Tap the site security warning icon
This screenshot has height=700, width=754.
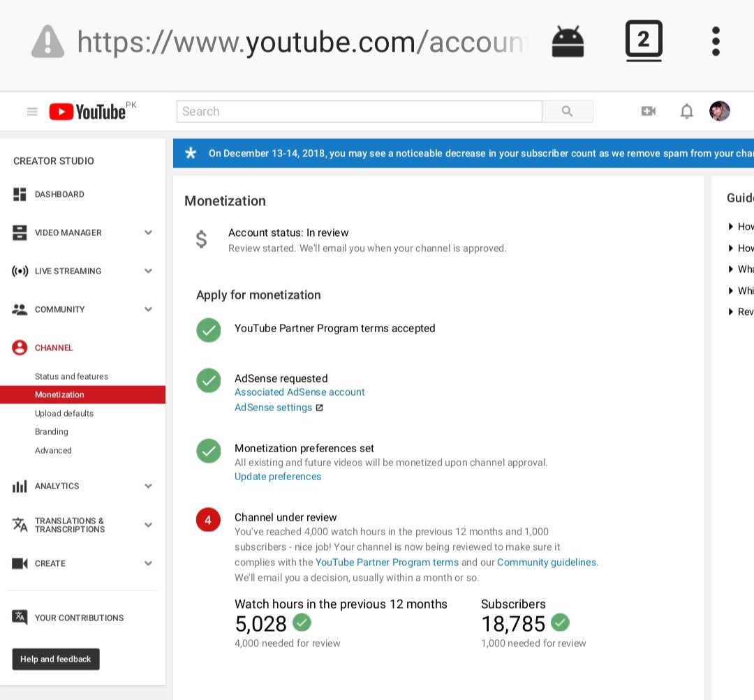click(47, 41)
